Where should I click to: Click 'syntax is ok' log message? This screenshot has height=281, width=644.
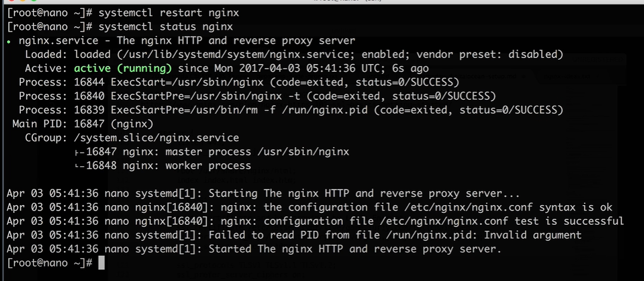pos(575,207)
